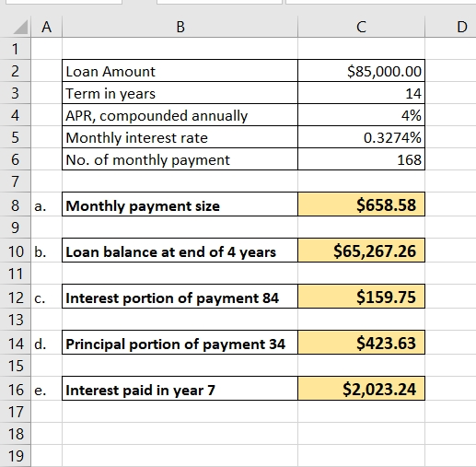Select row 5 header
476x467 pixels.
15,137
